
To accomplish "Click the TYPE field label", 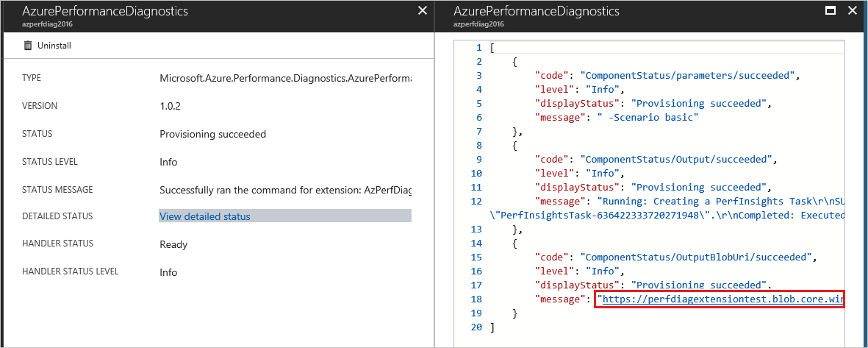I will click(32, 78).
